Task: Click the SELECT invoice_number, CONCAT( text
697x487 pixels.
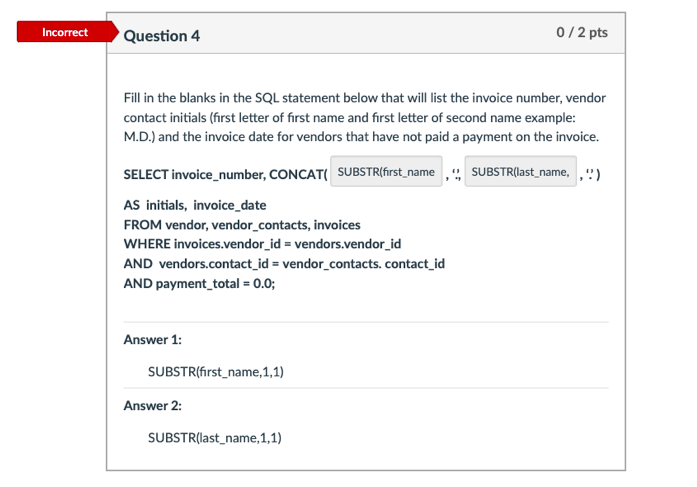Action: point(225,175)
